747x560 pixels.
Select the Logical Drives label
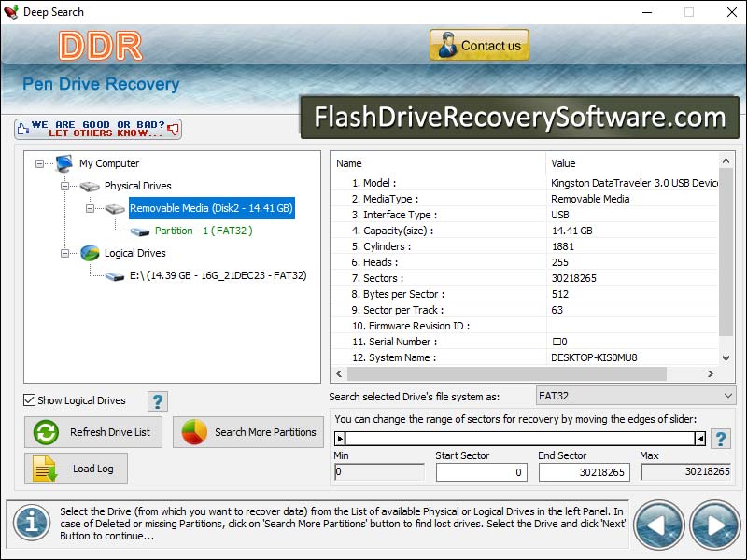[134, 253]
